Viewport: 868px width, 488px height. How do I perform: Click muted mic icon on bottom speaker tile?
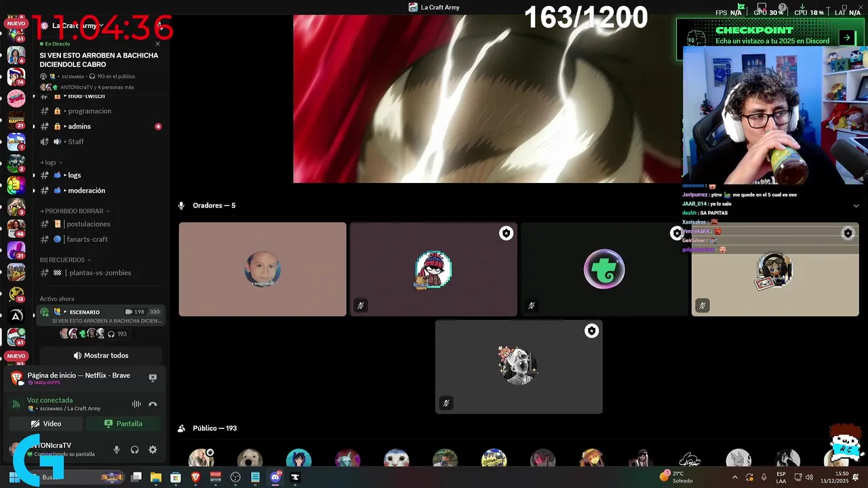pyautogui.click(x=446, y=403)
